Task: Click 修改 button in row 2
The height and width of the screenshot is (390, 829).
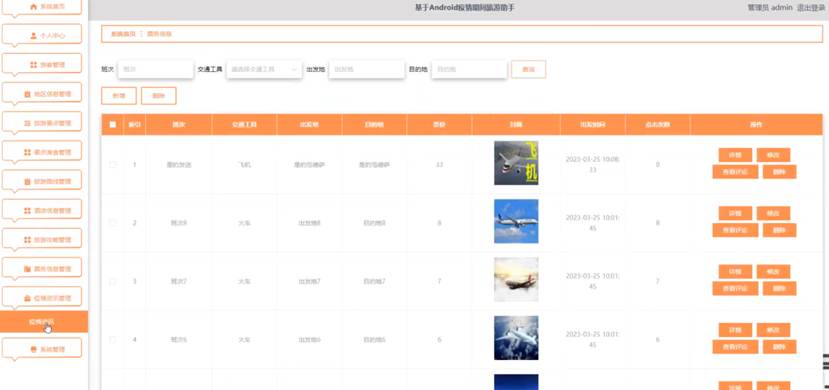Action: pyautogui.click(x=773, y=213)
